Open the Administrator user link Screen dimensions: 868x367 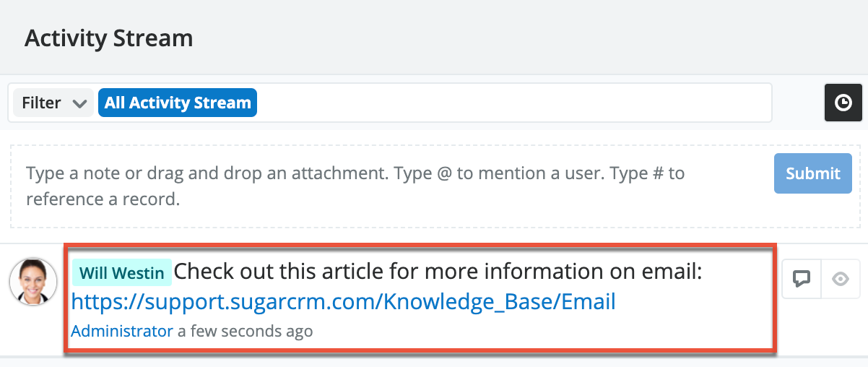pyautogui.click(x=121, y=331)
